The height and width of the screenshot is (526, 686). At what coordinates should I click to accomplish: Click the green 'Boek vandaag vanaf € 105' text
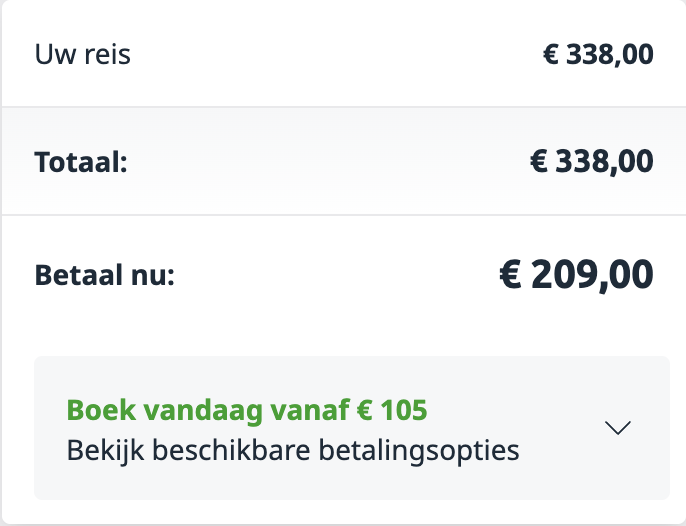(246, 410)
